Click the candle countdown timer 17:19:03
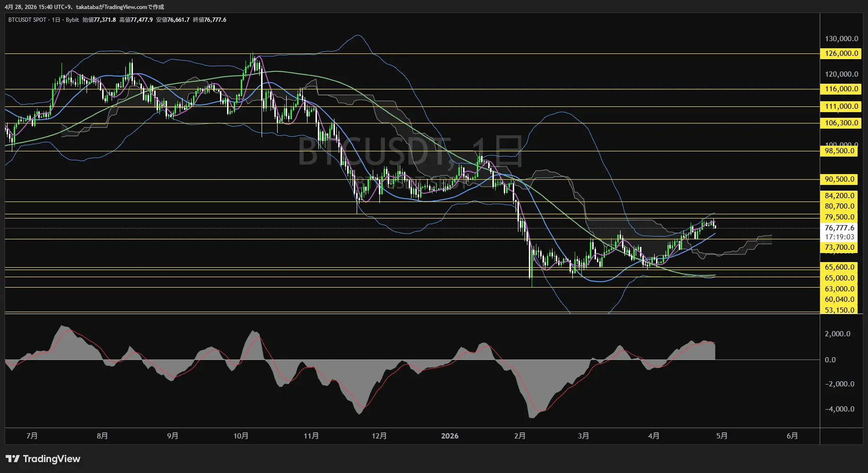Image resolution: width=868 pixels, height=473 pixels. tap(839, 237)
